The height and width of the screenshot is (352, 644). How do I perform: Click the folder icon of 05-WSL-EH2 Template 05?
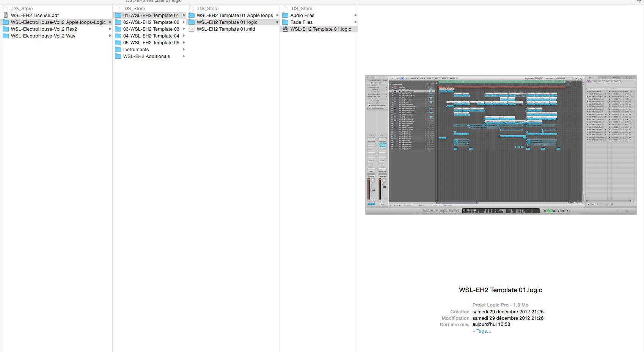pos(118,43)
